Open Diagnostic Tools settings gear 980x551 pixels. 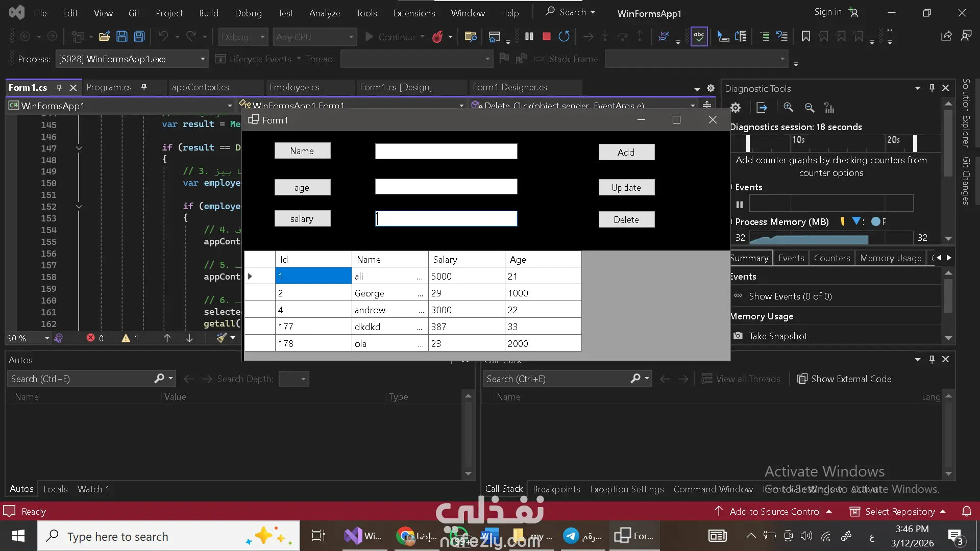pyautogui.click(x=736, y=108)
